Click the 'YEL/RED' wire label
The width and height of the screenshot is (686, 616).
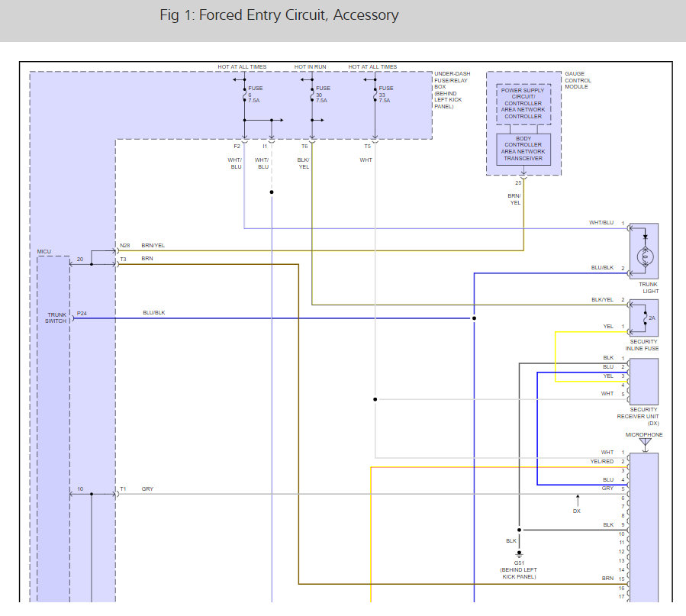(602, 462)
